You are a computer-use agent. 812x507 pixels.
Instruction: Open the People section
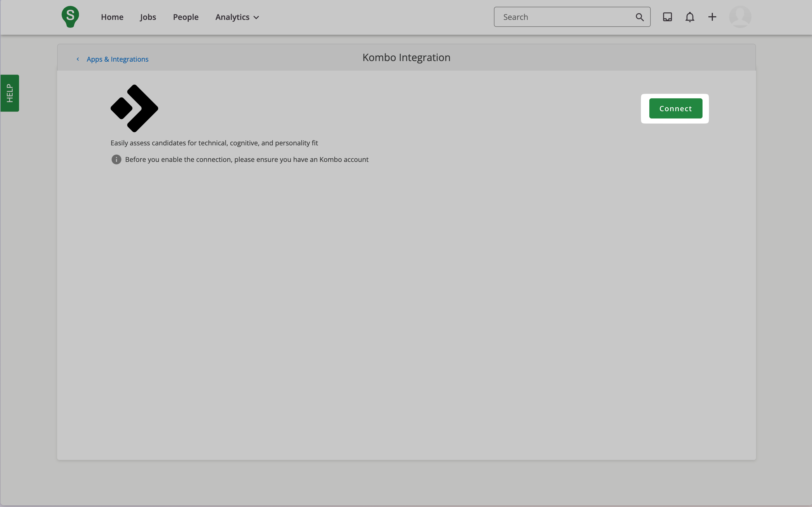[x=186, y=17]
